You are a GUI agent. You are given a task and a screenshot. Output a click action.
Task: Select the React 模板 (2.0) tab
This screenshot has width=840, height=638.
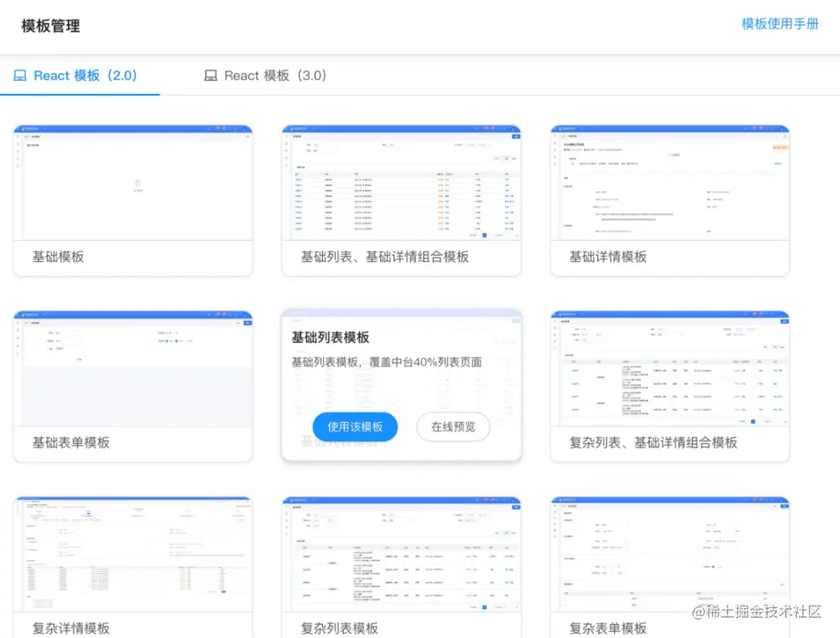[77, 75]
